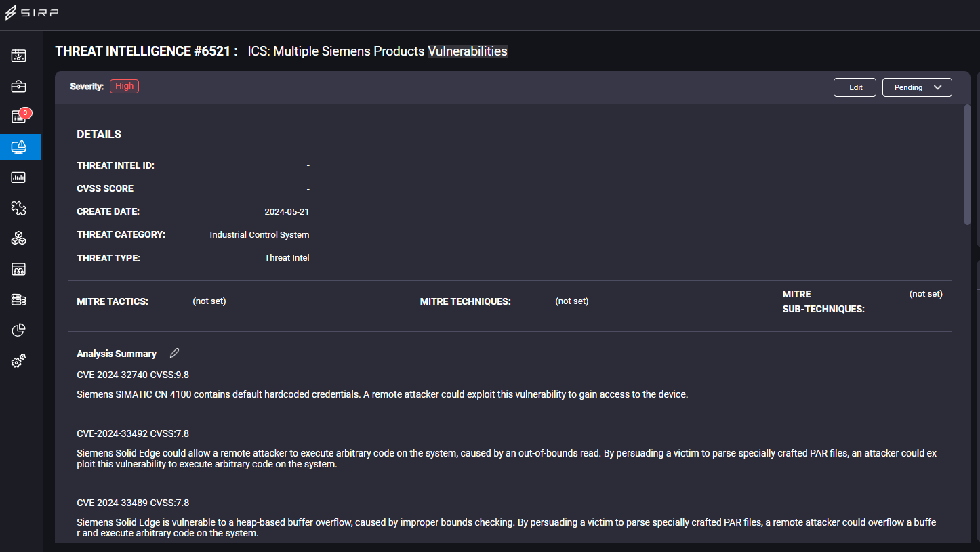
Task: Click CVE-2024-33489 CVSS:7.8 line
Action: coord(133,503)
